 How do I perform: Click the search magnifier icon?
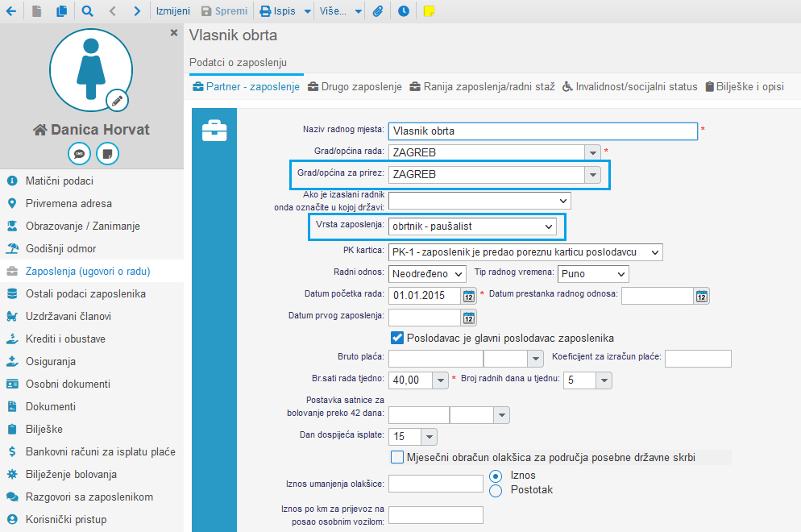[87, 11]
